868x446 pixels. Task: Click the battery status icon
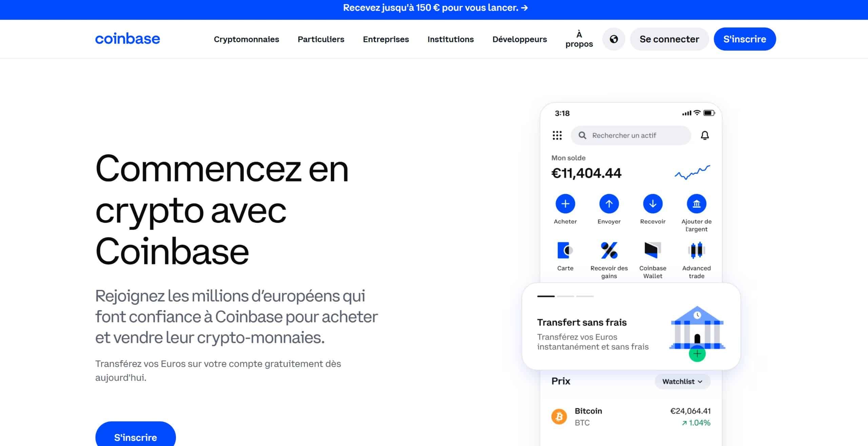pyautogui.click(x=709, y=113)
